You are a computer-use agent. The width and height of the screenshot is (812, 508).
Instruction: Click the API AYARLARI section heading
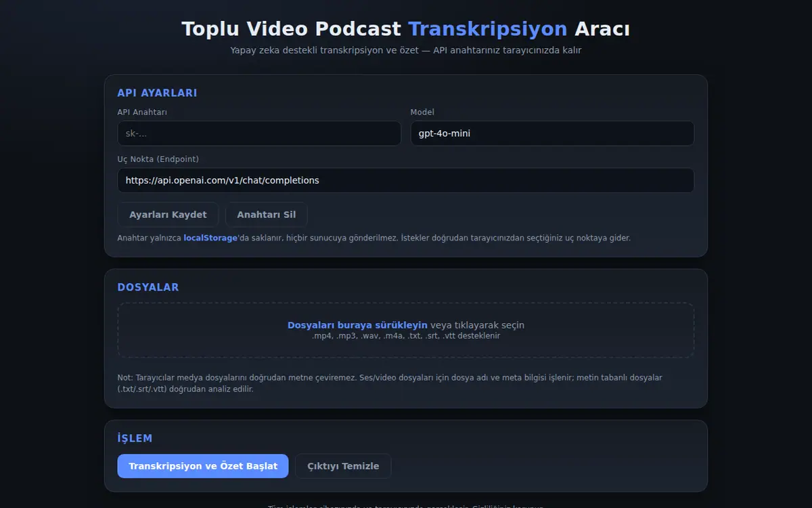(x=157, y=93)
